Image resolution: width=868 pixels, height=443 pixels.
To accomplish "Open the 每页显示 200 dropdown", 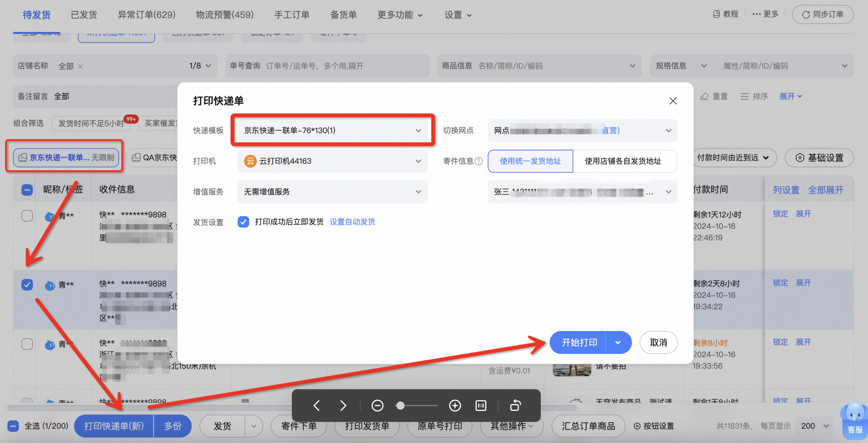I will tap(815, 426).
